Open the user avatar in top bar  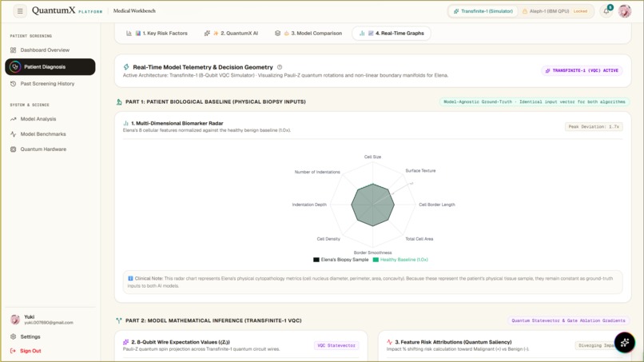(x=625, y=11)
